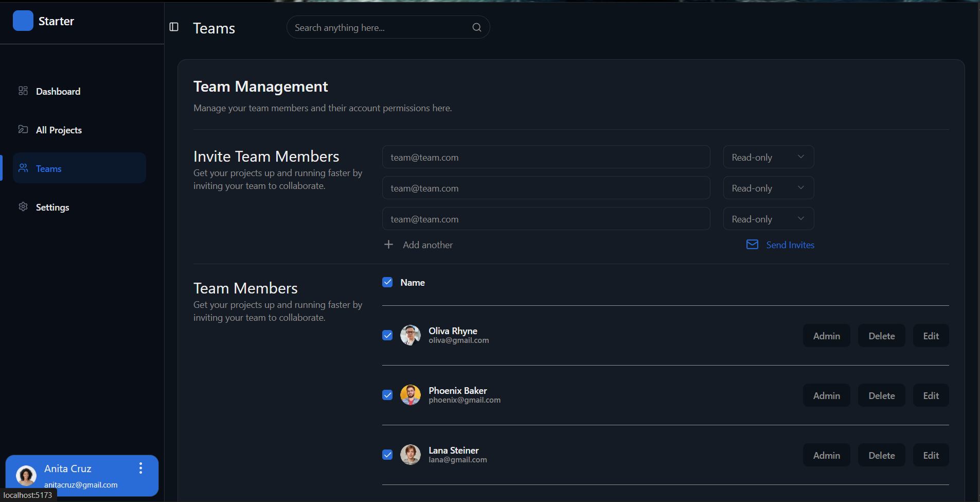Uncheck the Name column header checkbox
This screenshot has width=980, height=502.
(387, 282)
